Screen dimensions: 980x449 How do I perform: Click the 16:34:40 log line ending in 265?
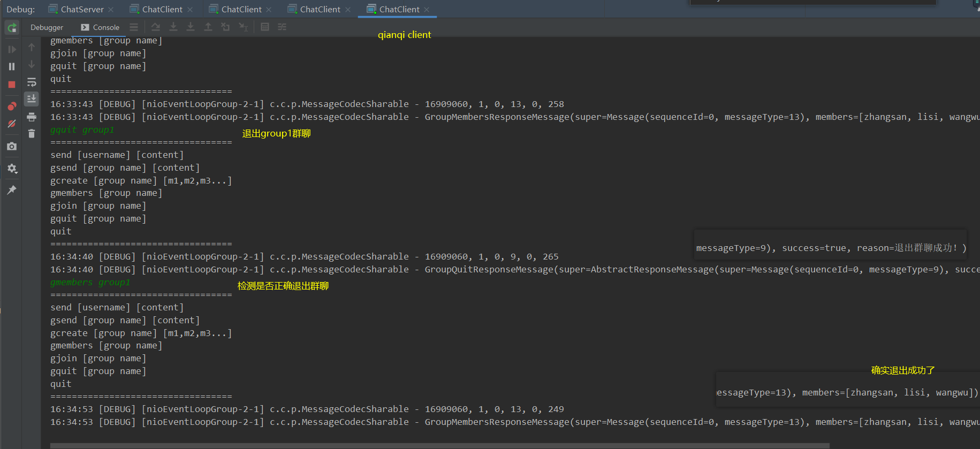point(305,256)
